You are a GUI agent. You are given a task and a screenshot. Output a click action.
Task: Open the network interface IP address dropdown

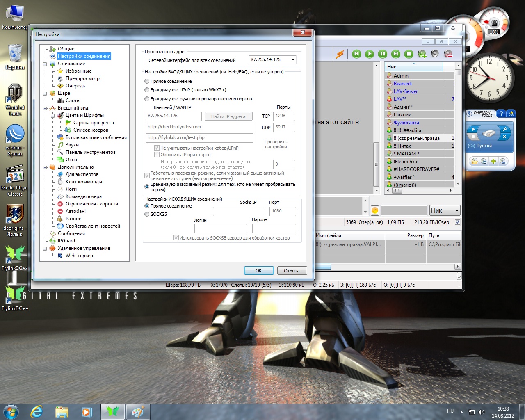(x=293, y=60)
